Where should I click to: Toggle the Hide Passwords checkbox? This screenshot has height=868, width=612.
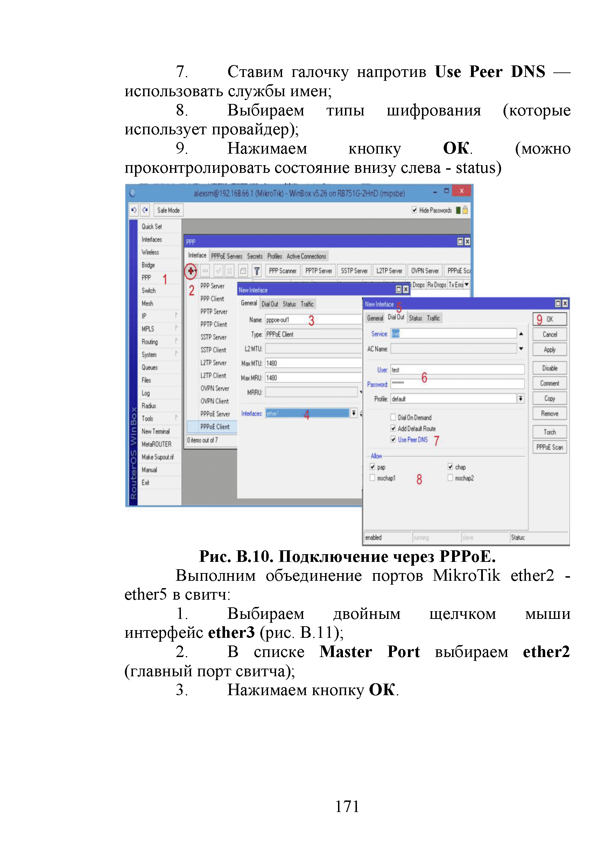pyautogui.click(x=414, y=210)
